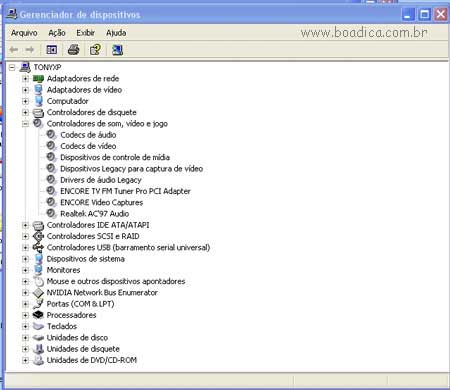Click the Unidades de disquete icon
450x390 pixels.
[38, 349]
